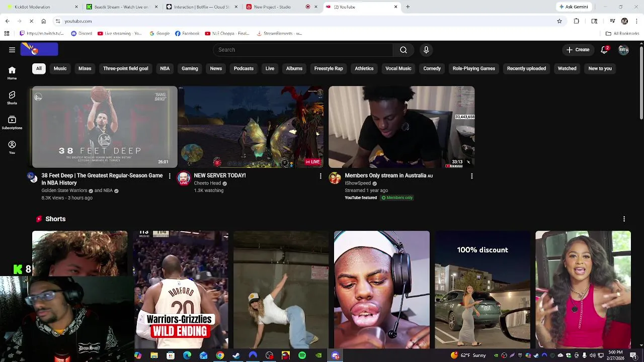Click the YouTube search field
Image resolution: width=644 pixels, height=362 pixels.
click(x=303, y=50)
